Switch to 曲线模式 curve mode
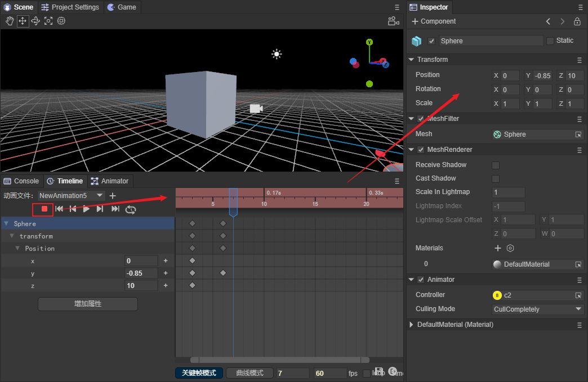Screen dimensions: 588x382 249,373
